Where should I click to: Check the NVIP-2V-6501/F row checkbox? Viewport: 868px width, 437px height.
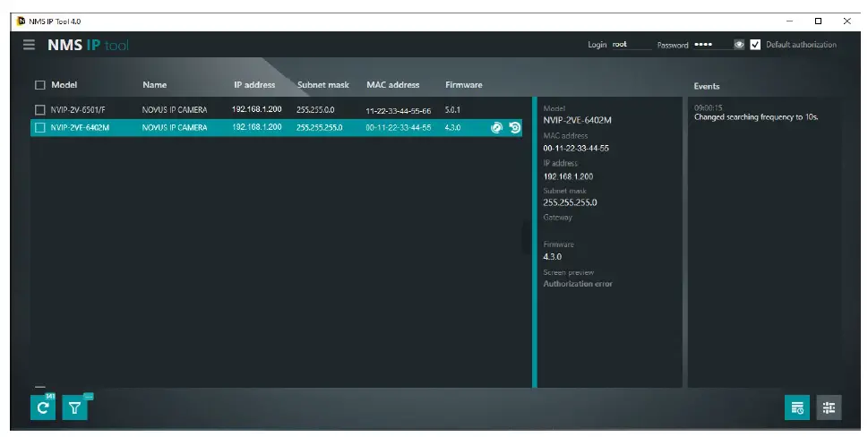39,110
